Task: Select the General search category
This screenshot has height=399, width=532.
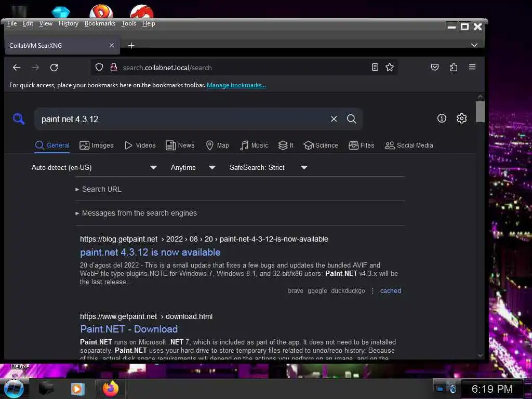Action: pyautogui.click(x=52, y=145)
